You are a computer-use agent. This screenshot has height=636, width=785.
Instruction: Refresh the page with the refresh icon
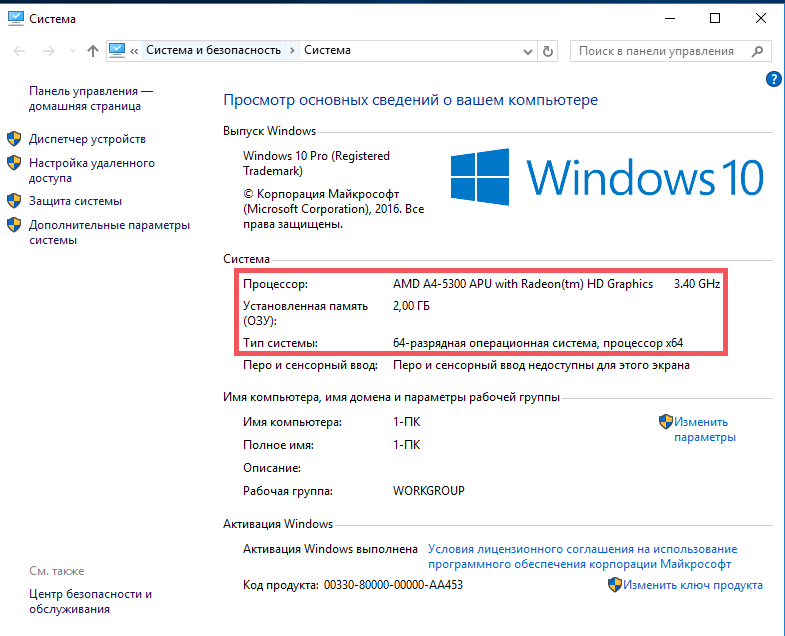548,51
